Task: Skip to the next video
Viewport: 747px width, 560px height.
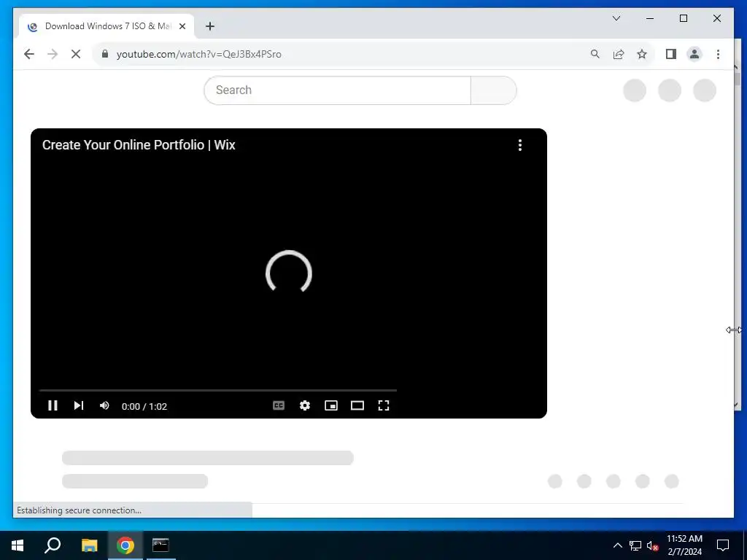Action: click(x=79, y=405)
